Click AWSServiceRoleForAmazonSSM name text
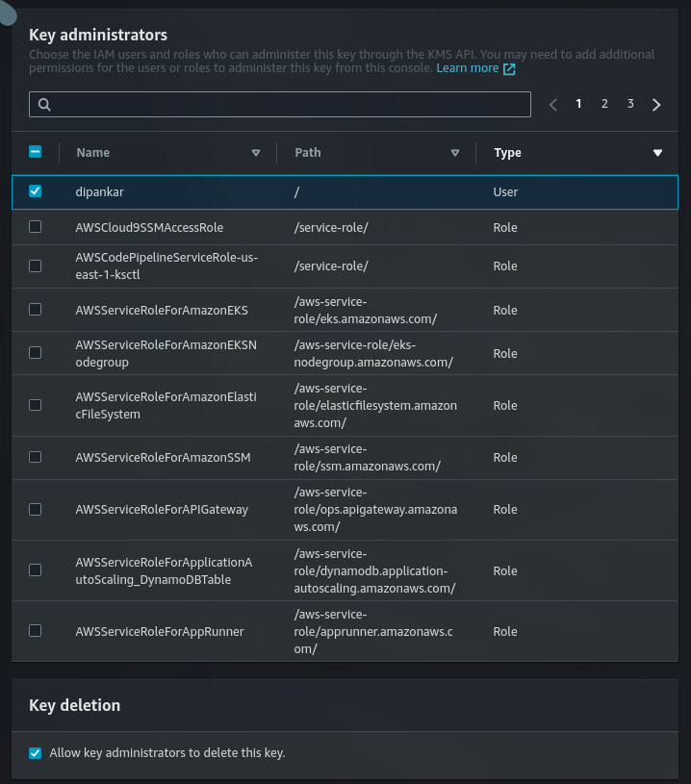Viewport: 691px width, 784px height. click(x=163, y=458)
